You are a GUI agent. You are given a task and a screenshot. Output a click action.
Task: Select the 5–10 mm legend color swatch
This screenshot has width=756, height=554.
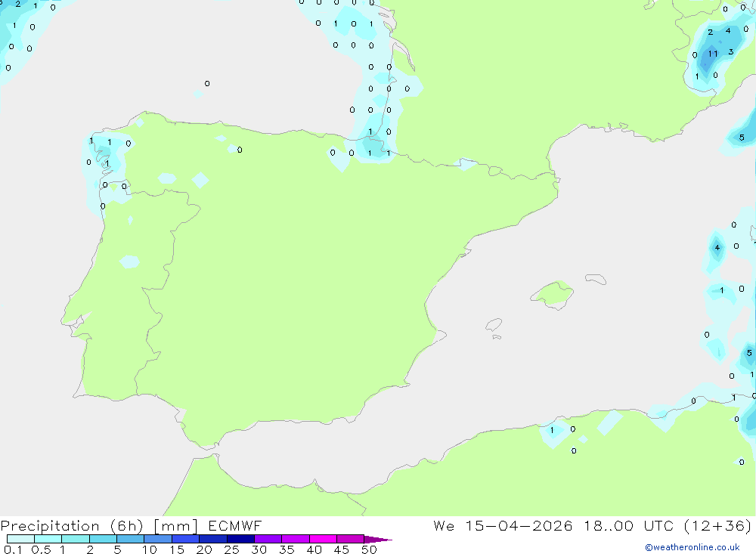pyautogui.click(x=131, y=539)
